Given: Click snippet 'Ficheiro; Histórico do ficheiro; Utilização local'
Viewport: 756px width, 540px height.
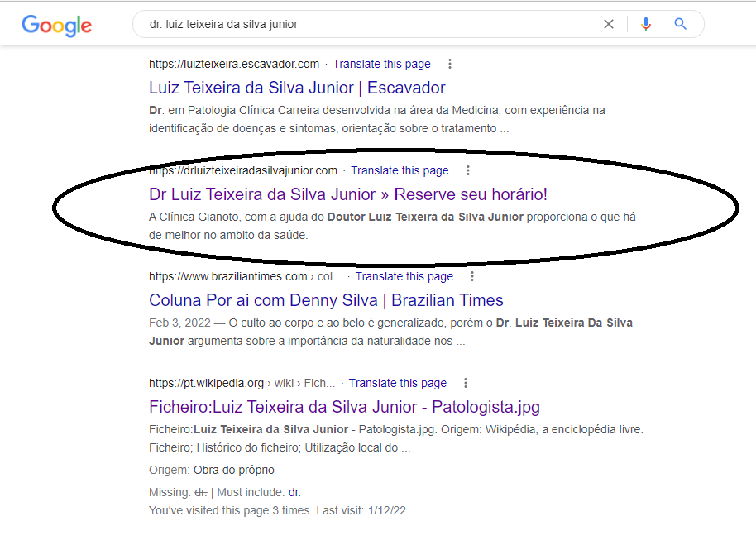Looking at the screenshot, I should [x=280, y=447].
